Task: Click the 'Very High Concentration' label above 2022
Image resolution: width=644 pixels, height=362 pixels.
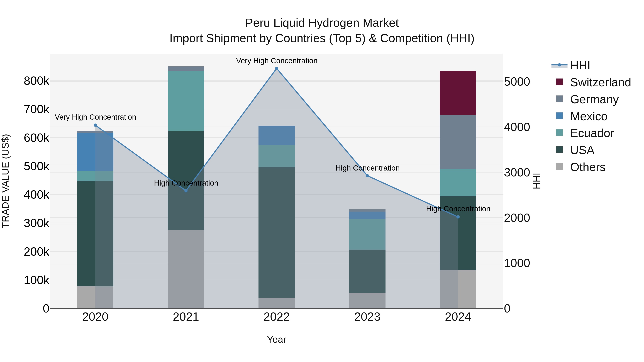Action: point(277,61)
